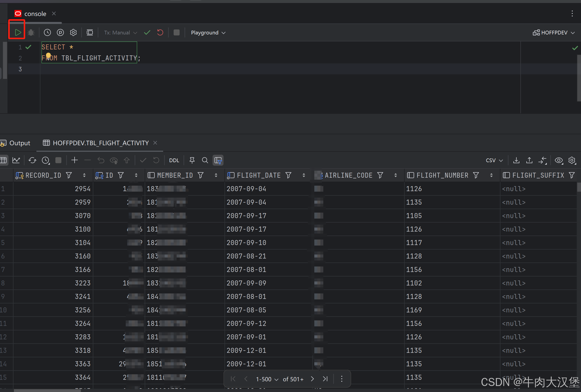
Task: Submit changes up-arrow icon
Action: point(127,160)
